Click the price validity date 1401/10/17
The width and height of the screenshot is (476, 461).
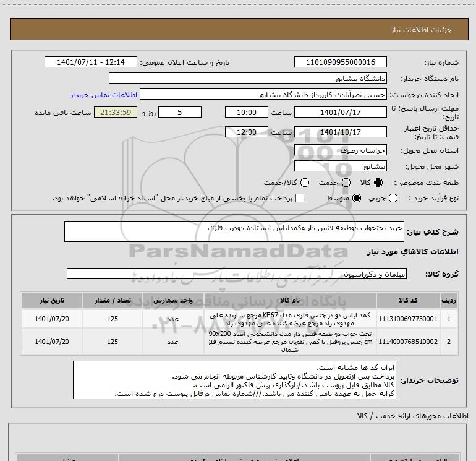[x=340, y=132]
